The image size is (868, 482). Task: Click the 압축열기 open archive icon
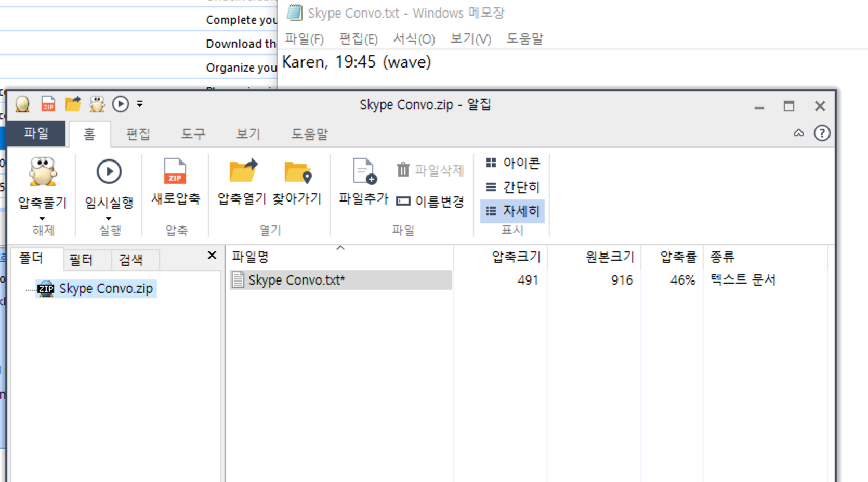(243, 171)
